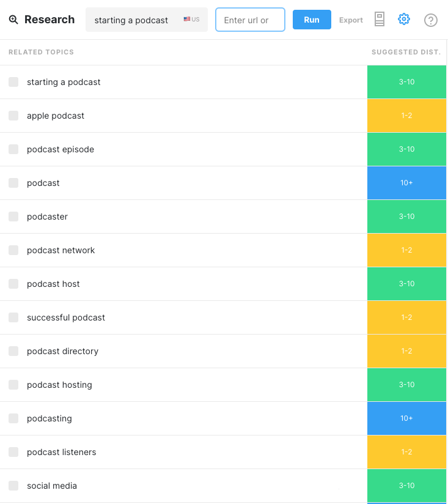Image resolution: width=448 pixels, height=504 pixels.
Task: Check the 'starting a podcast' checkbox
Action: [x=13, y=82]
